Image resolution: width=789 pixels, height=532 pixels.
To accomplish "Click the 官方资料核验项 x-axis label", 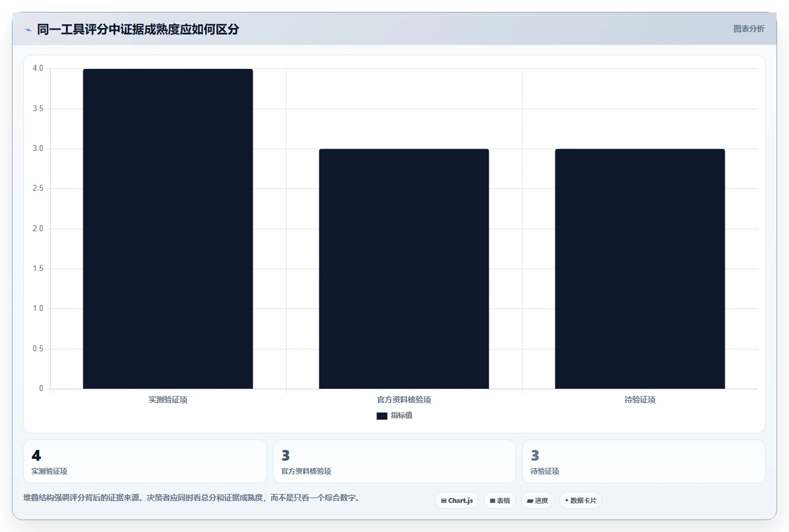I will 404,400.
